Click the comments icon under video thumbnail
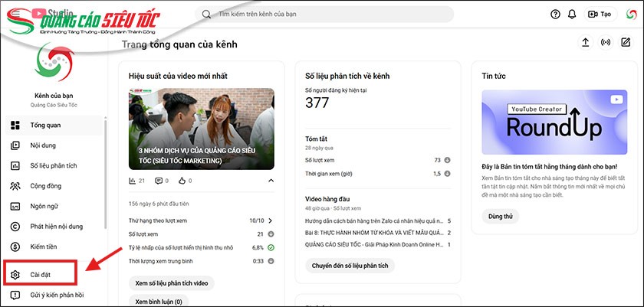Screen dimensions: 644x307 [x=159, y=181]
